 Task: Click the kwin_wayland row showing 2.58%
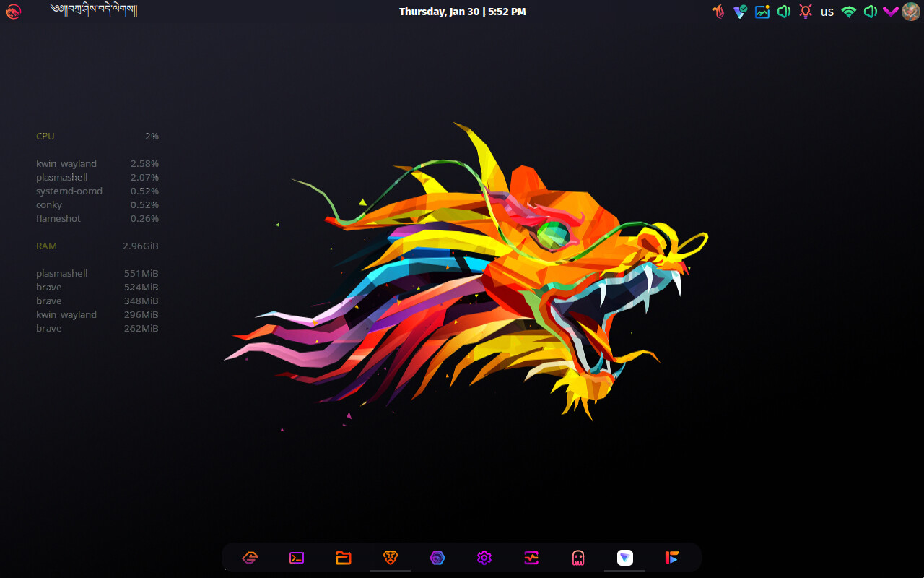(97, 164)
